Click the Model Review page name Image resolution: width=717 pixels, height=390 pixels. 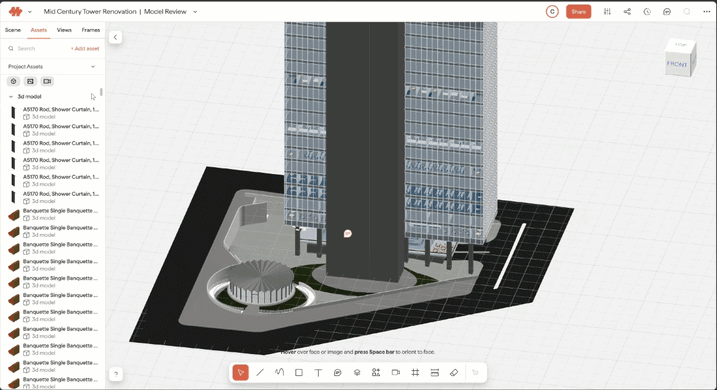(x=165, y=12)
